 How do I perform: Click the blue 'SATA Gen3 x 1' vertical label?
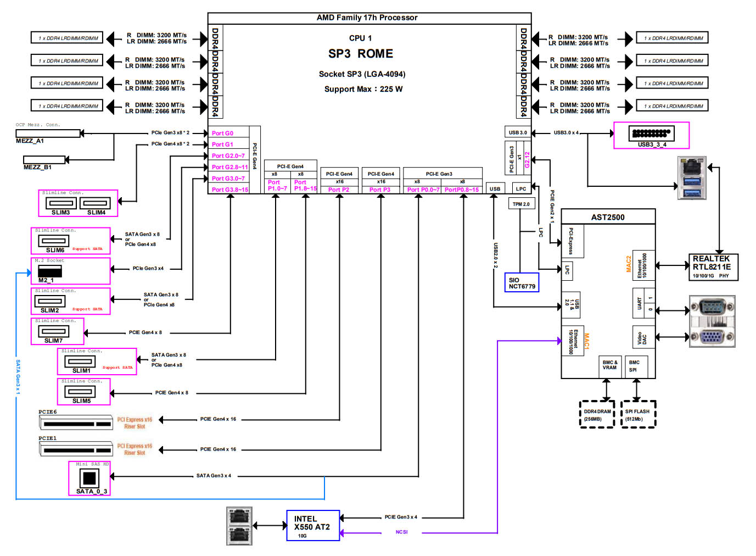tap(18, 377)
